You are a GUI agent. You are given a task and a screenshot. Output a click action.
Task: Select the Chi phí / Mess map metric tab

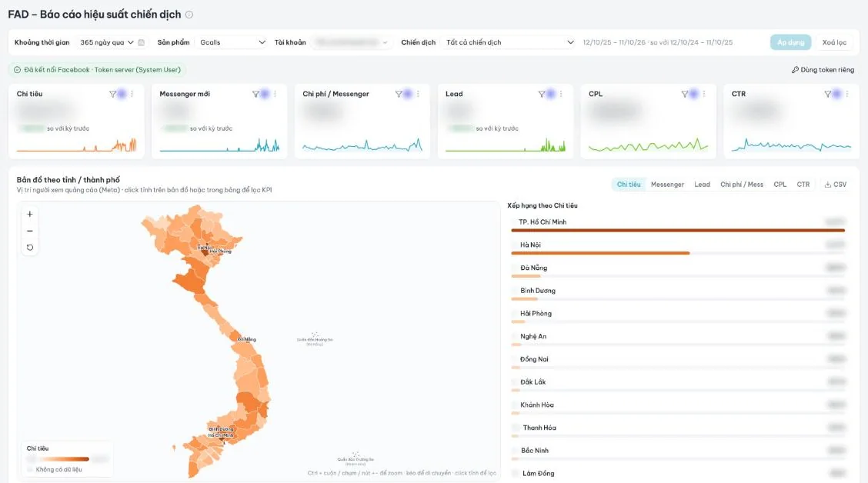tap(742, 185)
